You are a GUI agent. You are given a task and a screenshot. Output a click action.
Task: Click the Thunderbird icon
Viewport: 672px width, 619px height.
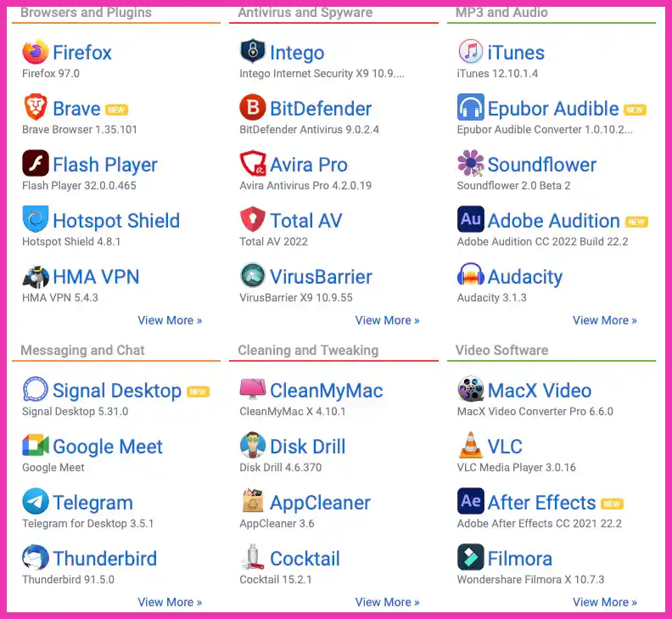(x=36, y=557)
